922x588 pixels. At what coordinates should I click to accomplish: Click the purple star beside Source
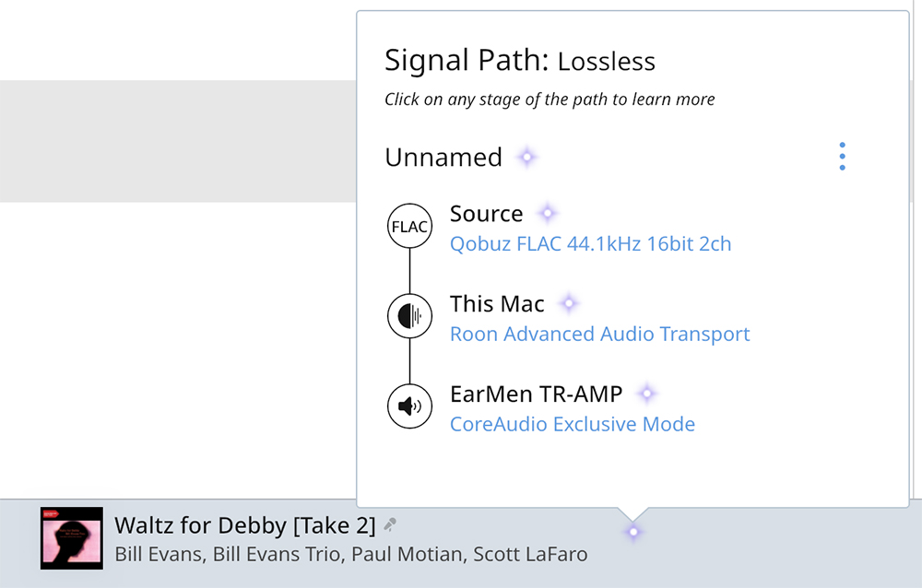point(548,214)
